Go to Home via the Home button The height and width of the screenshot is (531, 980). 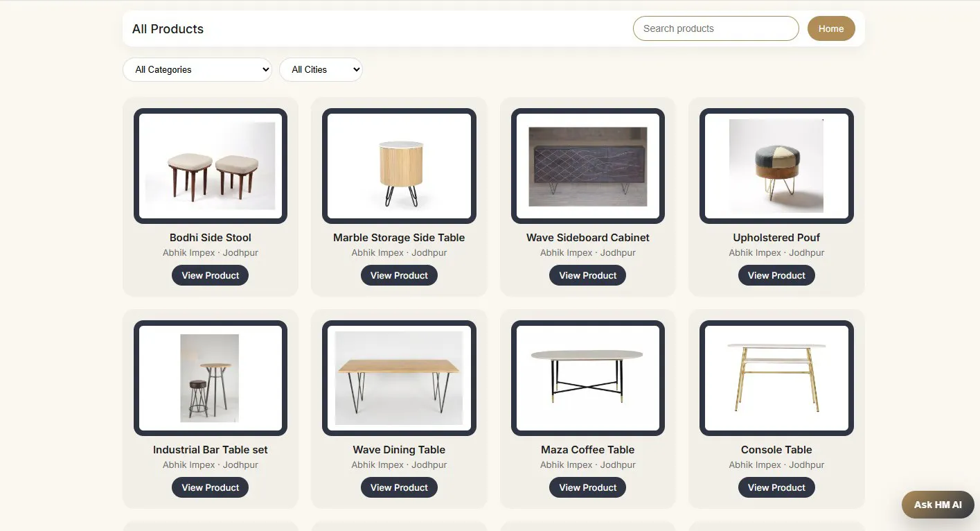point(831,28)
